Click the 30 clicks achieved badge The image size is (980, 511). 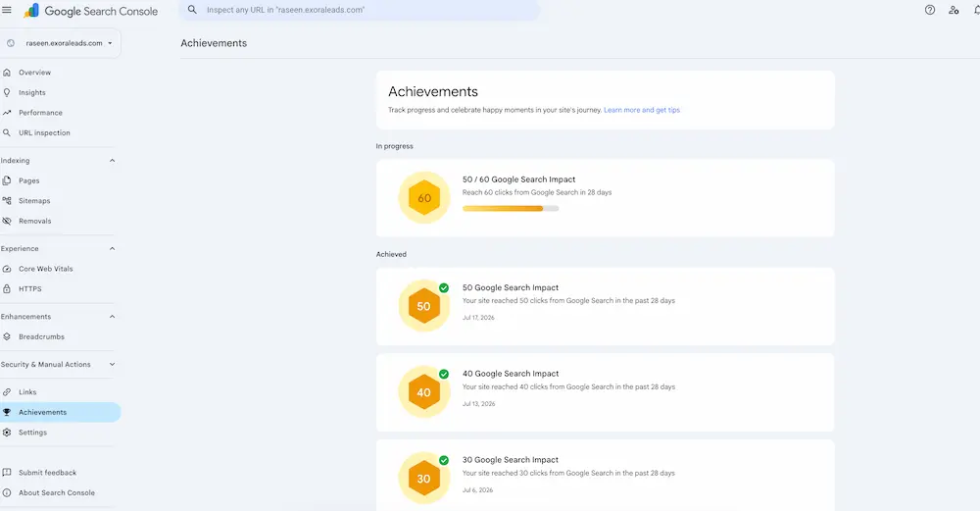(424, 479)
